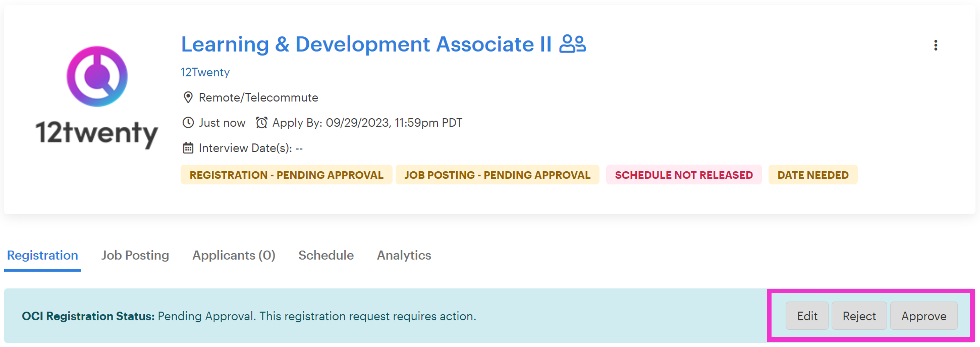Click the Interview Date(s) text

[251, 148]
